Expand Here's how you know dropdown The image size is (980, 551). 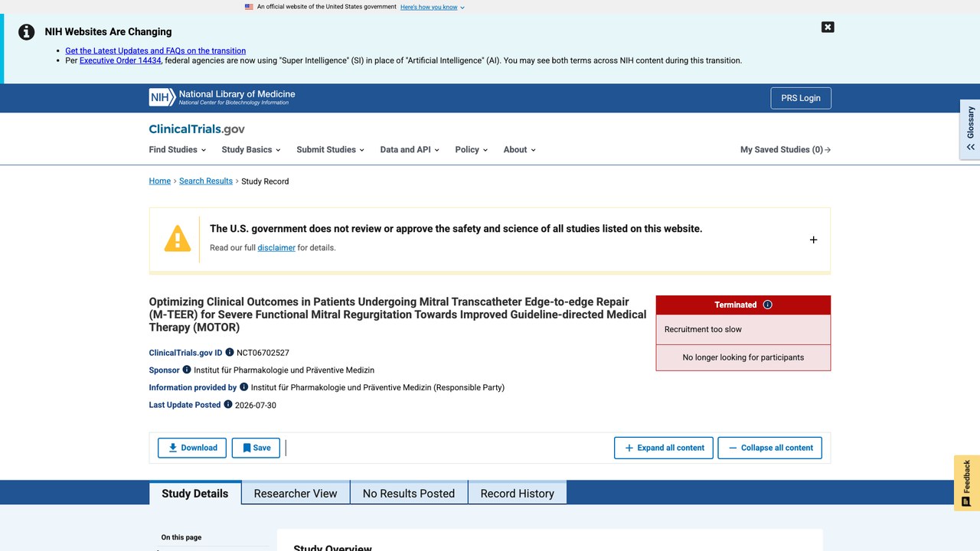pyautogui.click(x=433, y=7)
